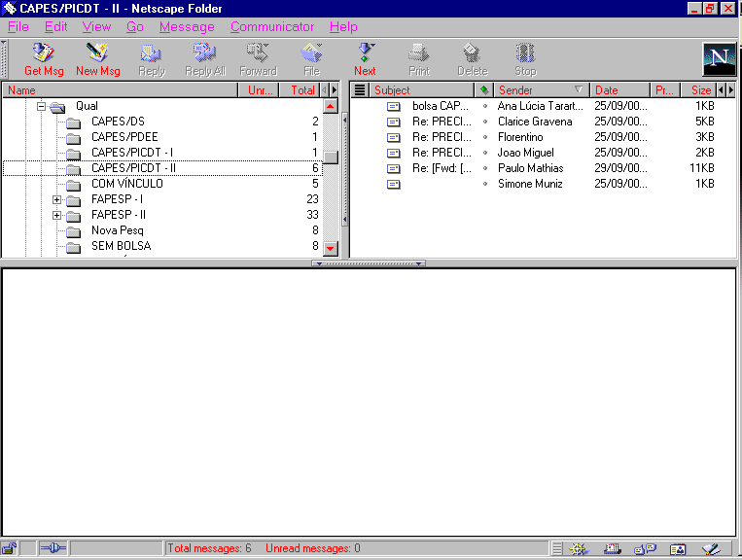Click the Reply All toolbar icon
Viewport: 742px width, 560px height.
205,52
